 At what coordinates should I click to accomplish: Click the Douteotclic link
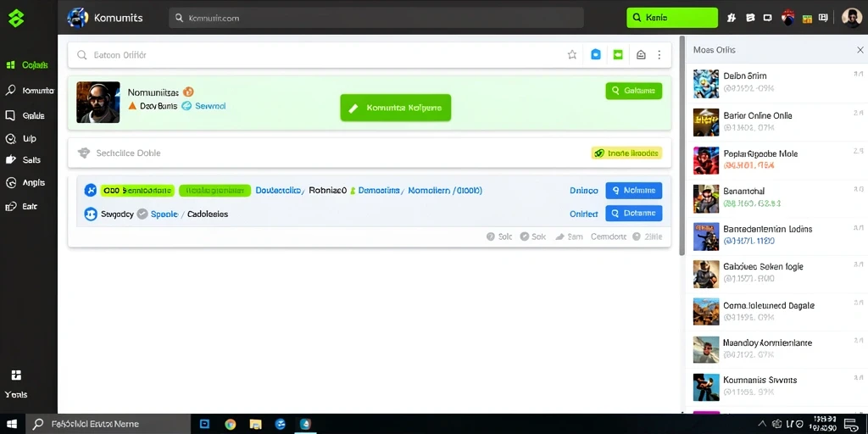[278, 191]
